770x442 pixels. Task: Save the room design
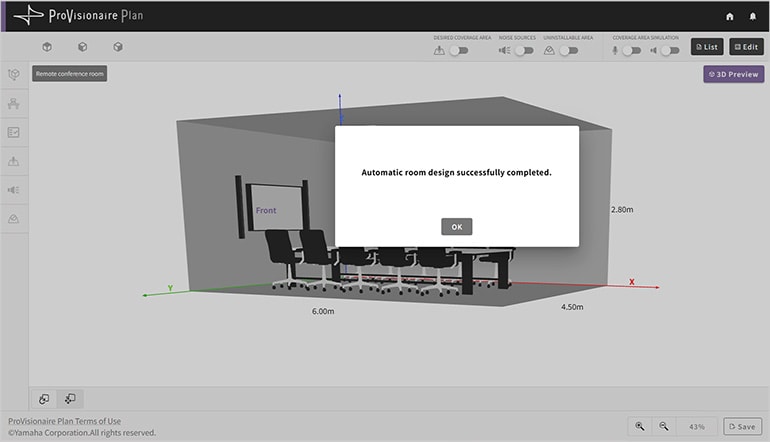pos(742,426)
